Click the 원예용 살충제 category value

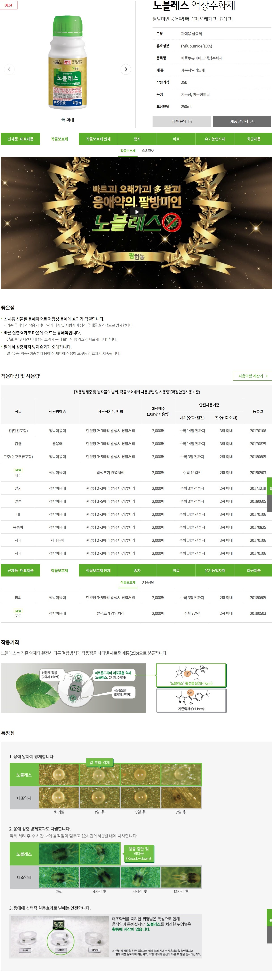click(x=191, y=34)
